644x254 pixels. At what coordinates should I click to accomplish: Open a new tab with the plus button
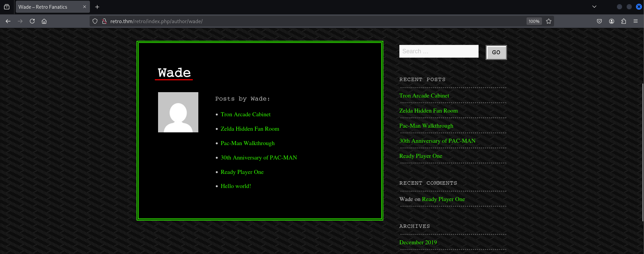(x=97, y=7)
